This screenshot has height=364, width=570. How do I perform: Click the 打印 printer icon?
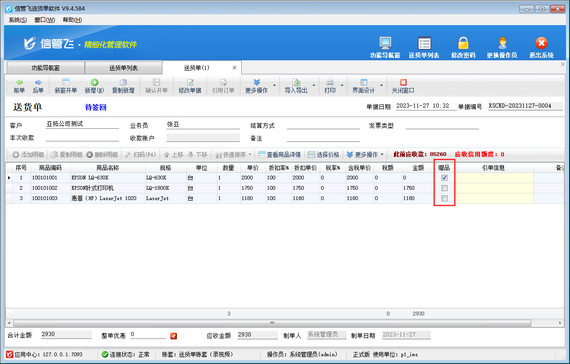330,83
